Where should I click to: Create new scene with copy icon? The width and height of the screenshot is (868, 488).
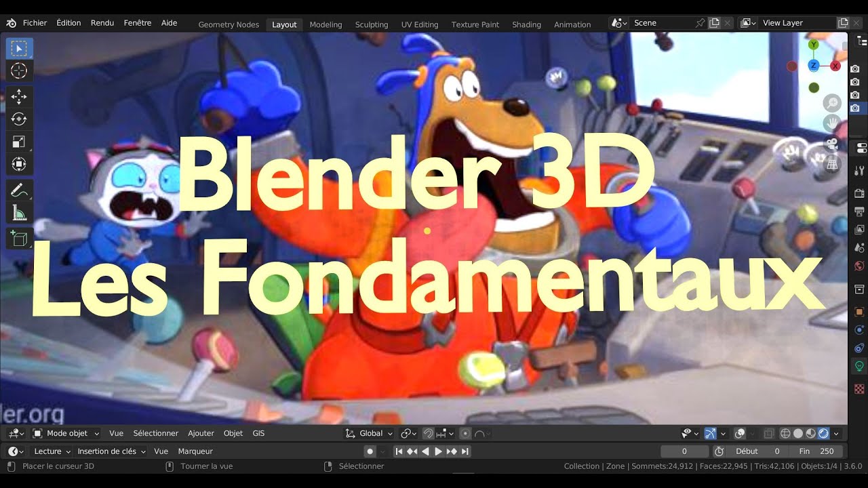pos(714,23)
